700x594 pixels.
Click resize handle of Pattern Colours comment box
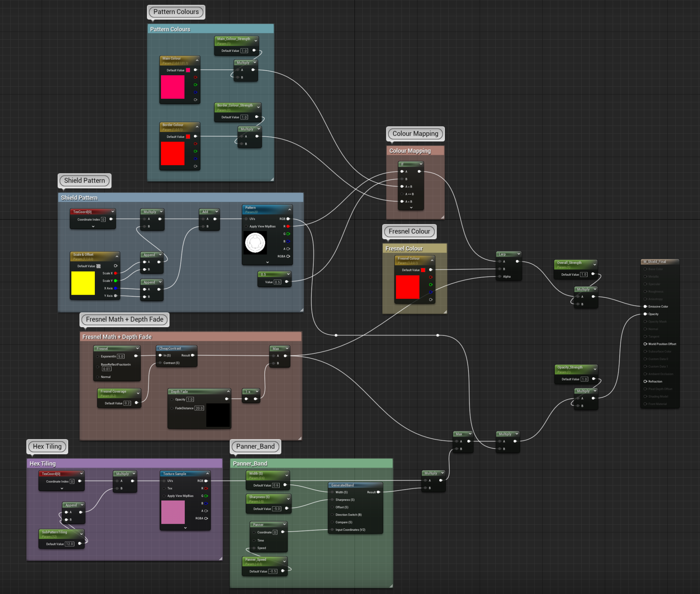coord(272,179)
